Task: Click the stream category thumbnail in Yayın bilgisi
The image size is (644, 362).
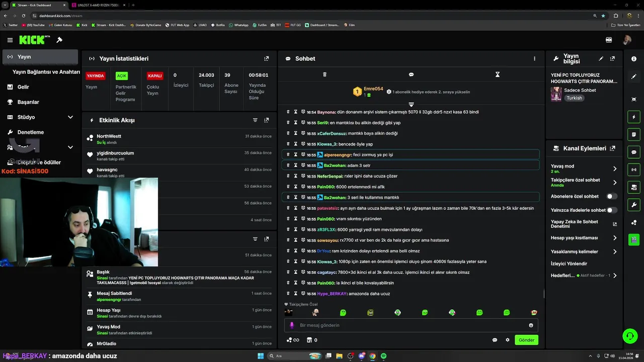Action: (556, 94)
